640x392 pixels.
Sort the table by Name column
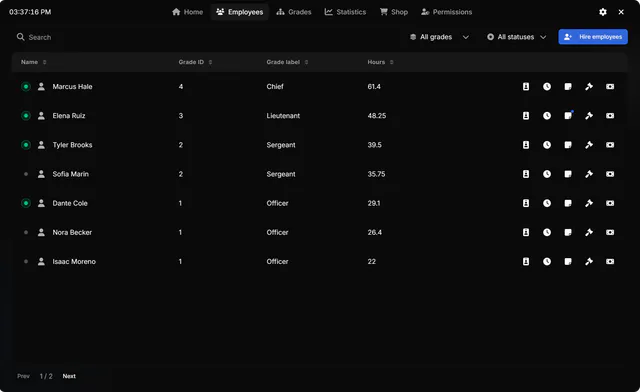click(x=33, y=62)
